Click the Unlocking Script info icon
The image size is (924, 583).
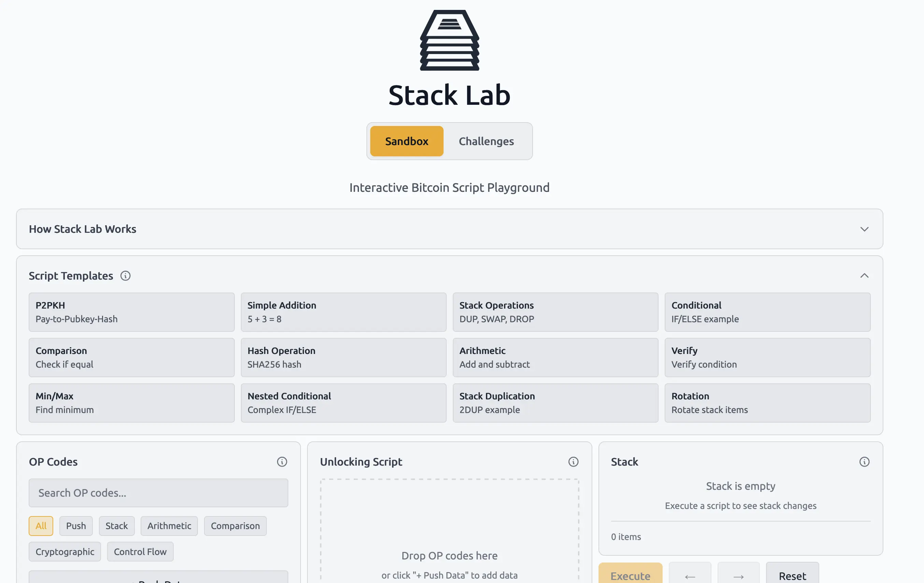click(x=573, y=462)
